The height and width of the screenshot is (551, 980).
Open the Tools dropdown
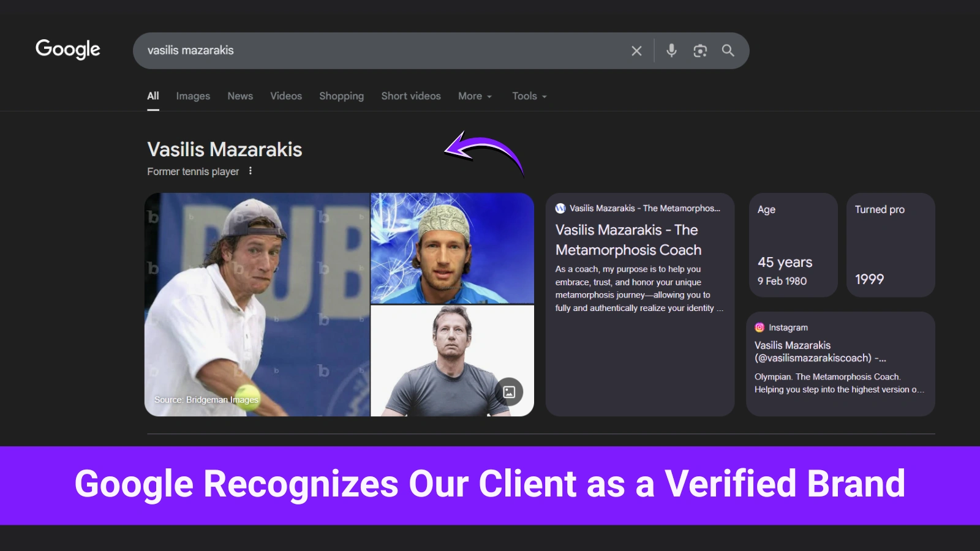pyautogui.click(x=528, y=96)
